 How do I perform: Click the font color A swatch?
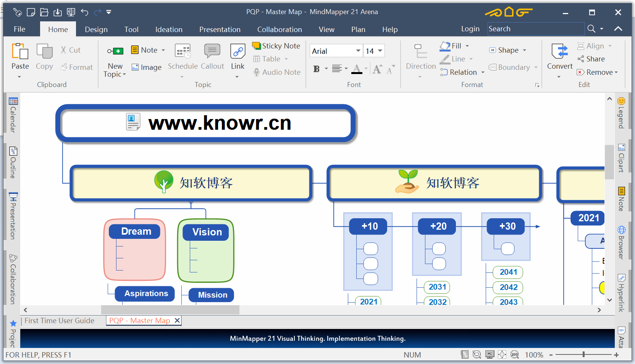tap(357, 69)
